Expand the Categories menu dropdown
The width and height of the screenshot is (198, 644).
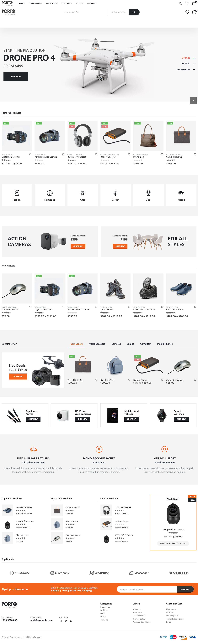(x=35, y=3)
